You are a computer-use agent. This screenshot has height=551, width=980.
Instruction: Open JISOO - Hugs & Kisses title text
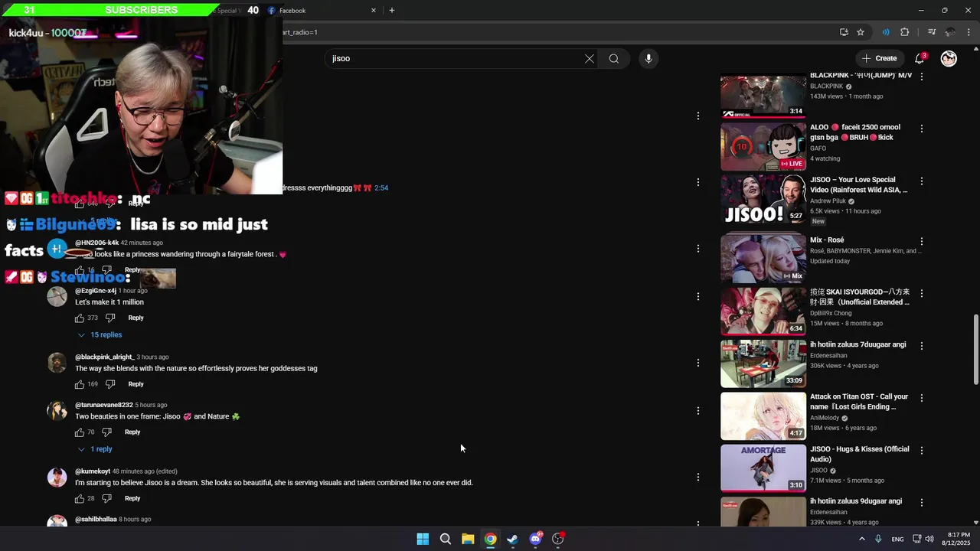point(860,454)
